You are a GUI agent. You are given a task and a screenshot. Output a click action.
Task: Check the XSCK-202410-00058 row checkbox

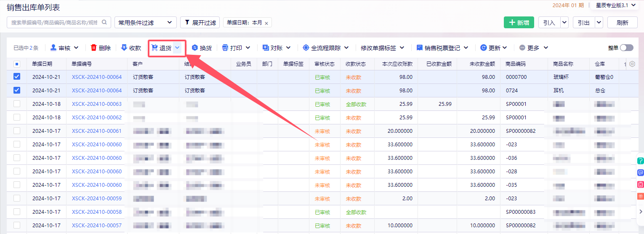pyautogui.click(x=17, y=212)
